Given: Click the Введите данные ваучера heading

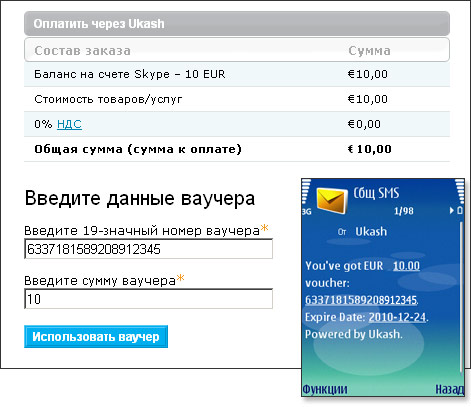Looking at the screenshot, I should point(140,199).
